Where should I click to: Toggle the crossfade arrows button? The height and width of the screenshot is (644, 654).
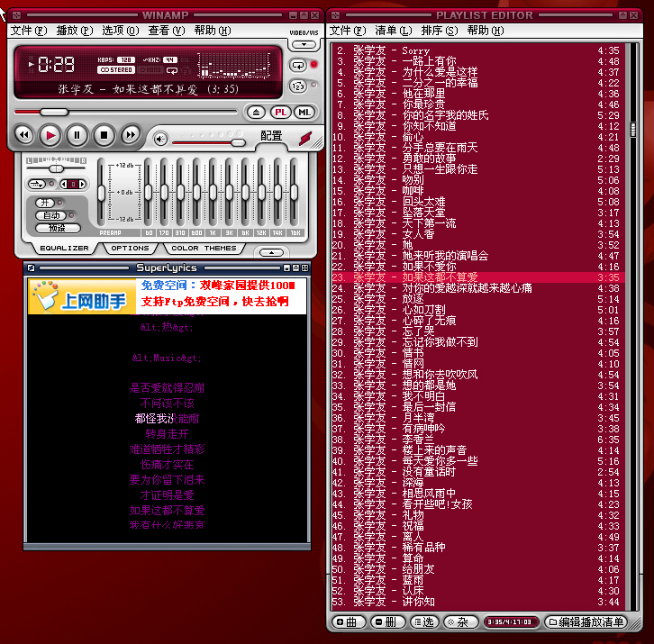[37, 184]
